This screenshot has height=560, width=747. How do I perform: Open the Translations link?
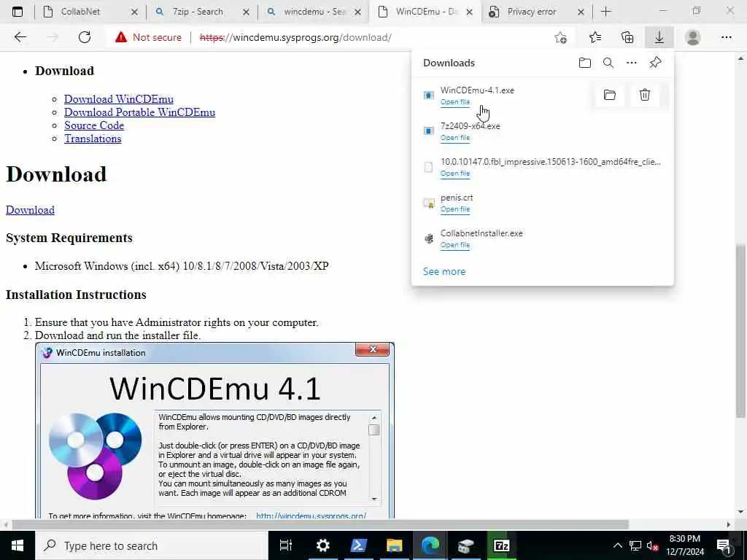click(93, 139)
